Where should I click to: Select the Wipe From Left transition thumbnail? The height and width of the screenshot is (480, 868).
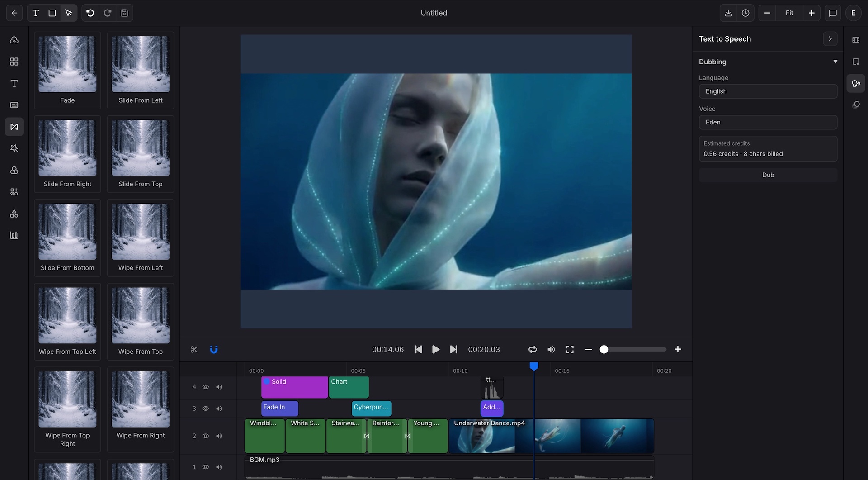[x=140, y=232]
